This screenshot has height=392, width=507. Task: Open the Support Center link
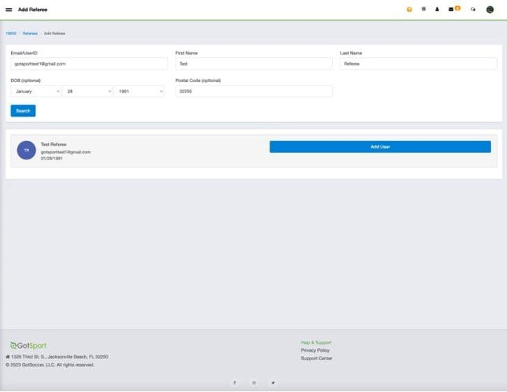point(317,358)
